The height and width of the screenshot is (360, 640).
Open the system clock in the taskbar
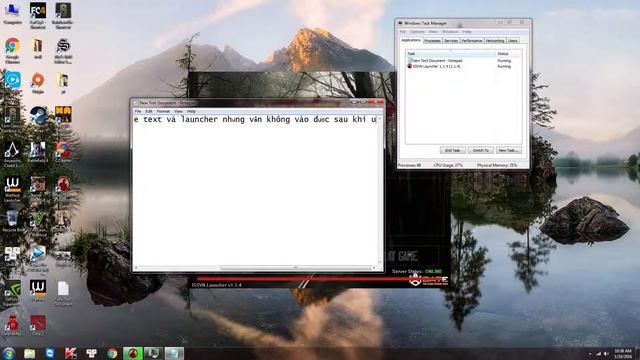pyautogui.click(x=623, y=353)
